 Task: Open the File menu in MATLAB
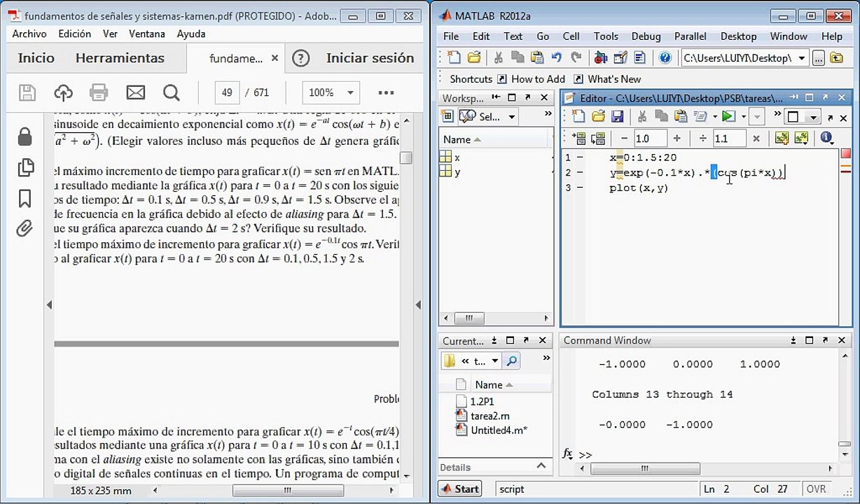(451, 36)
